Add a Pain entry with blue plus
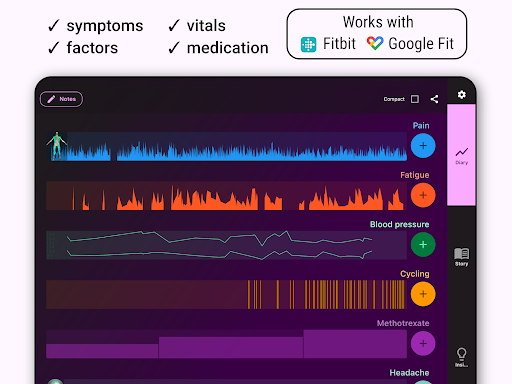The image size is (512, 384). (x=423, y=146)
